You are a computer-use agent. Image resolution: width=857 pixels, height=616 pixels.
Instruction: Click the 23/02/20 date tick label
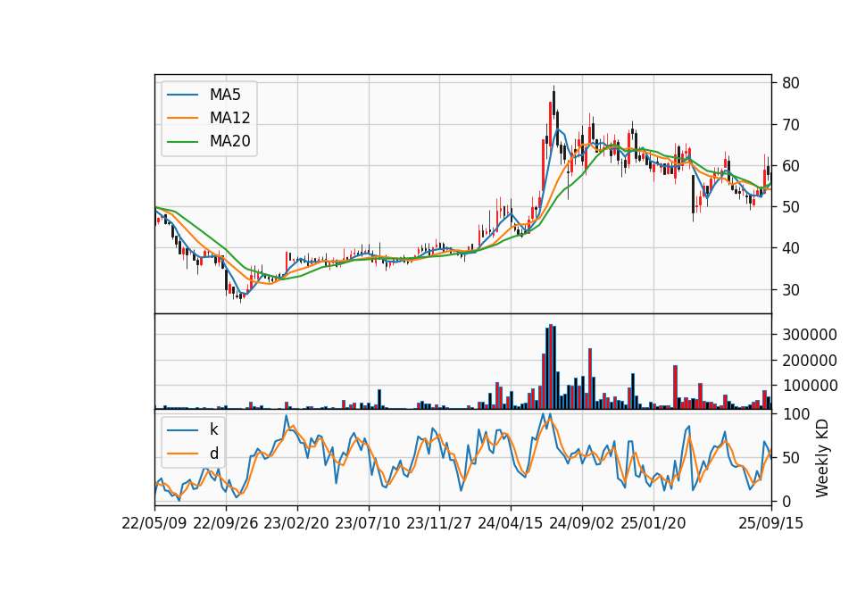pyautogui.click(x=296, y=523)
